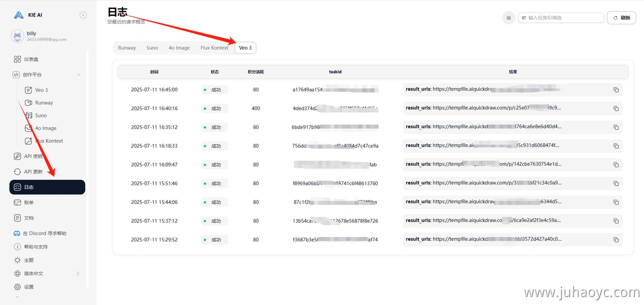Image resolution: width=644 pixels, height=305 pixels.
Task: Open Runway in the sidebar
Action: click(x=44, y=103)
